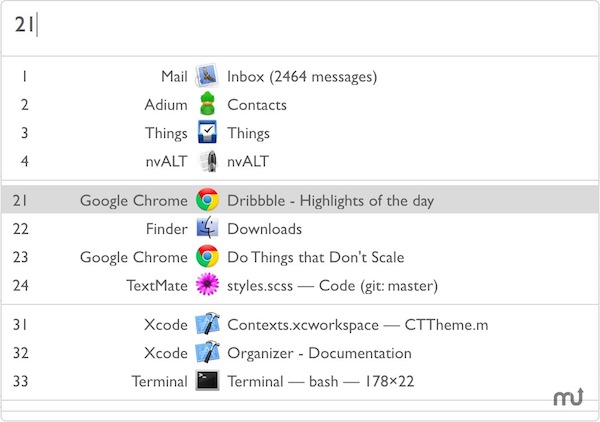
Task: Click the TextMate flower icon
Action: tap(207, 285)
